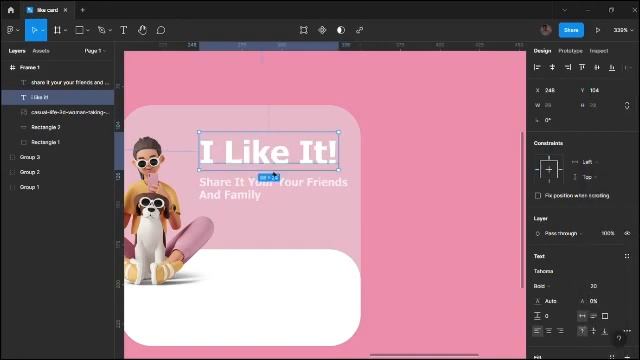Click the Align bottom icon
This screenshot has width=640, height=360.
(x=612, y=67)
